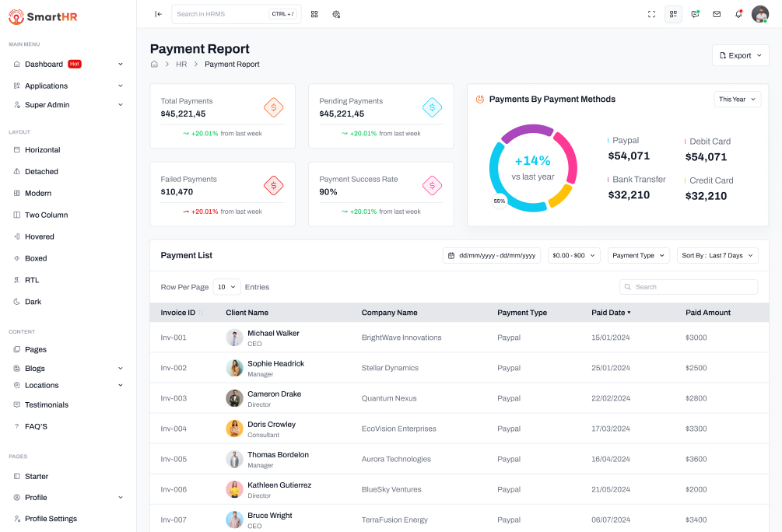Sort the table by Paid Date column
This screenshot has height=532, width=782.
611,313
